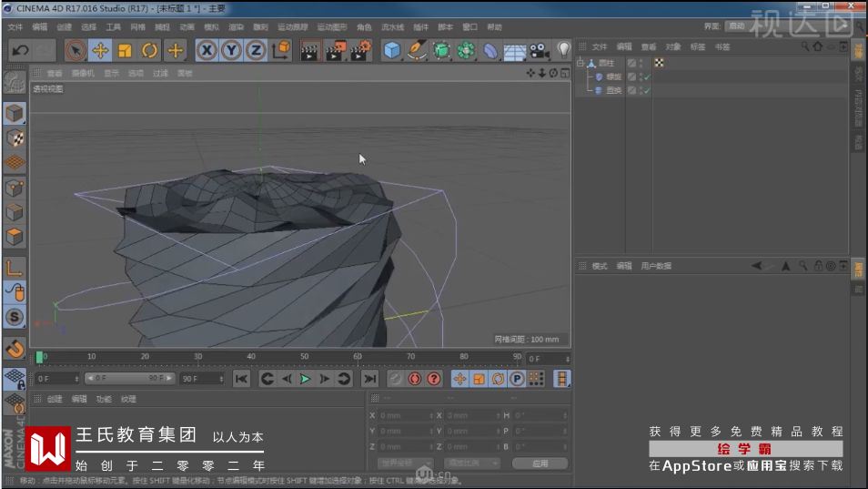
Task: Open the Cube primitive object tool
Action: [x=392, y=50]
